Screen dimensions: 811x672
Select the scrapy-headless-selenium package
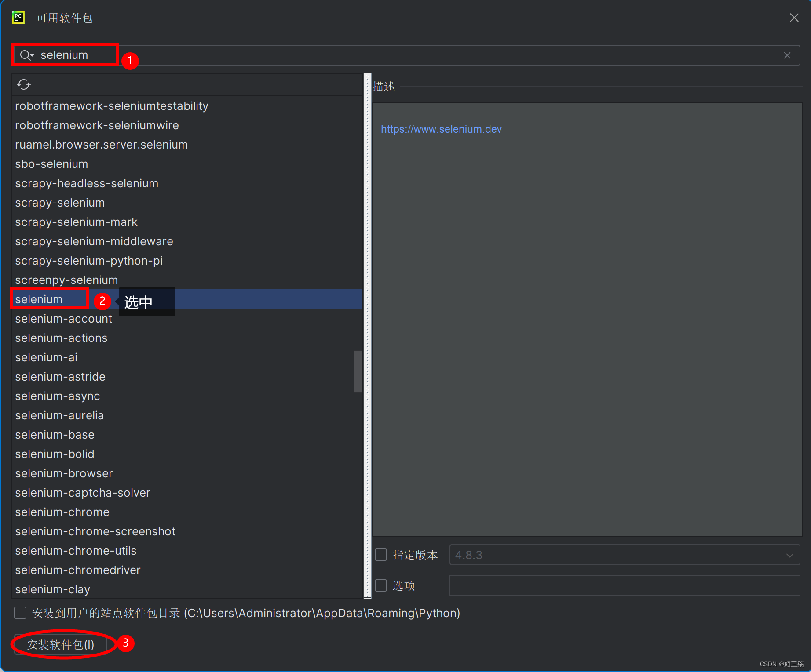[187, 183]
